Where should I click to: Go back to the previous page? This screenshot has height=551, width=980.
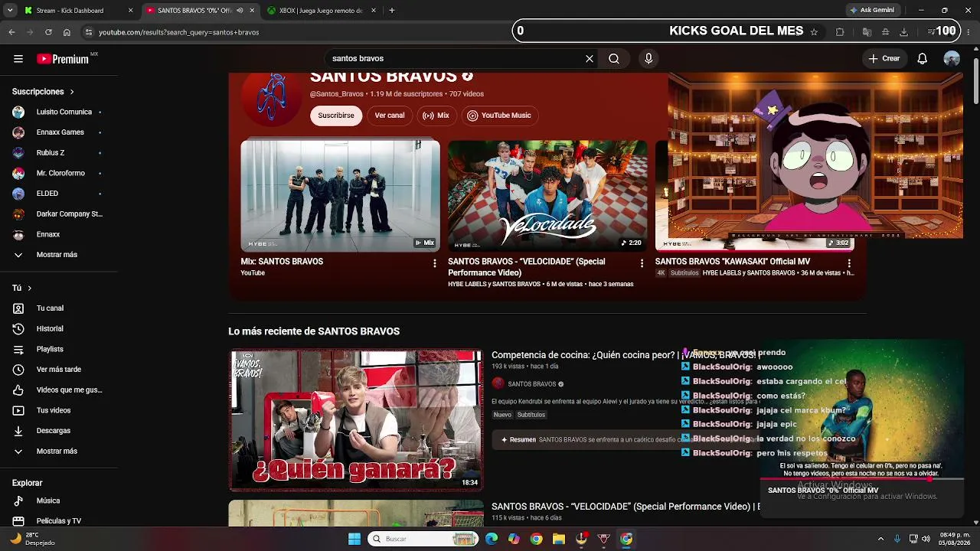11,32
